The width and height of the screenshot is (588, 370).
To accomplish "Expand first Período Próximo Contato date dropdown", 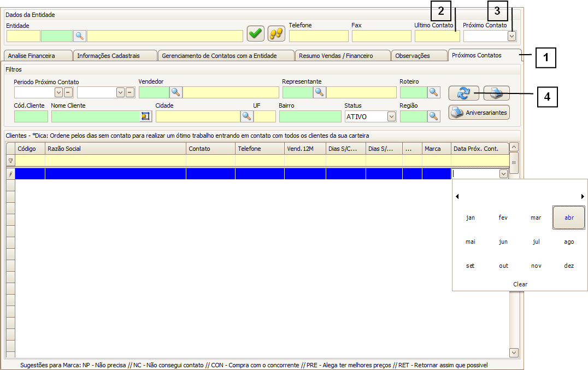I will click(x=58, y=92).
